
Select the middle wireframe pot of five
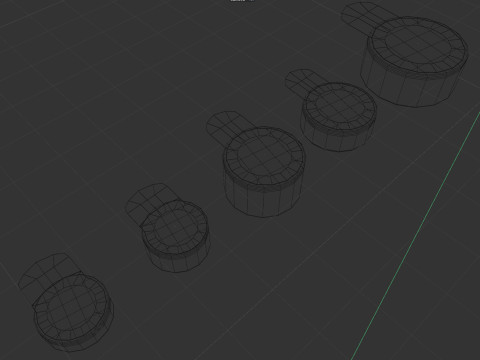click(x=256, y=164)
